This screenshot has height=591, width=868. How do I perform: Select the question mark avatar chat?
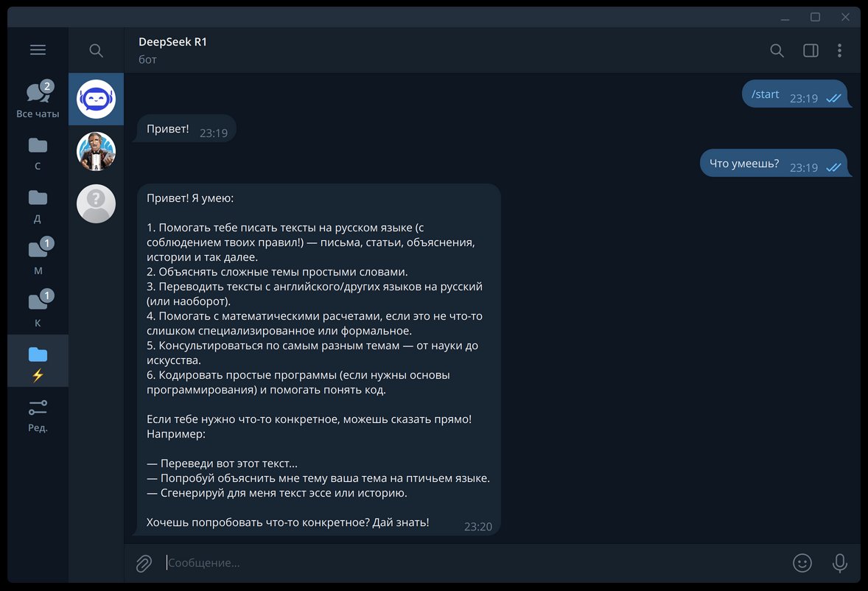[x=97, y=203]
